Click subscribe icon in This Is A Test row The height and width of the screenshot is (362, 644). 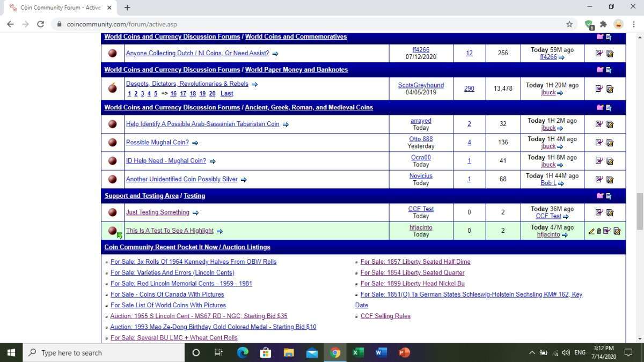[x=617, y=231]
